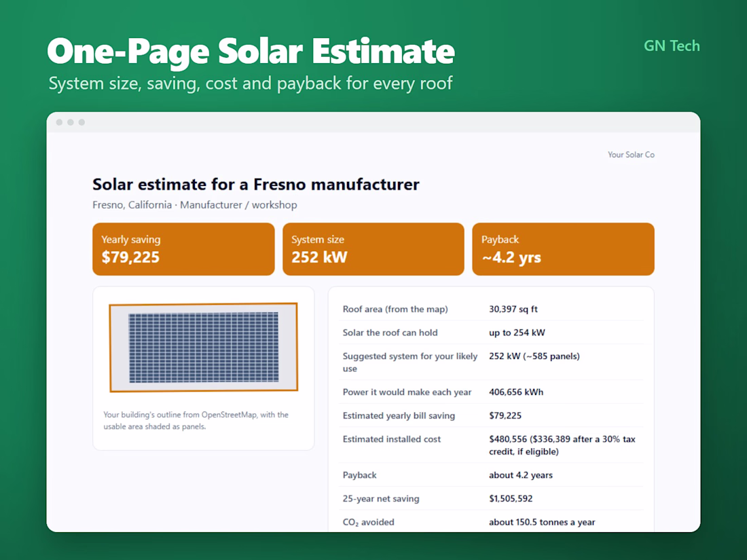The image size is (747, 560).
Task: Click the Power it would make each year value
Action: click(516, 392)
